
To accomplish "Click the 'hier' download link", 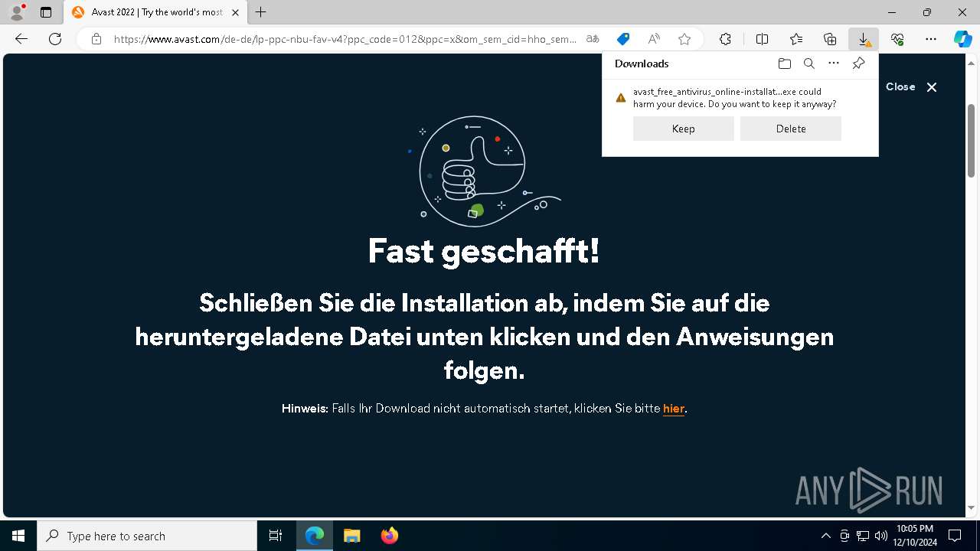I will click(x=674, y=409).
